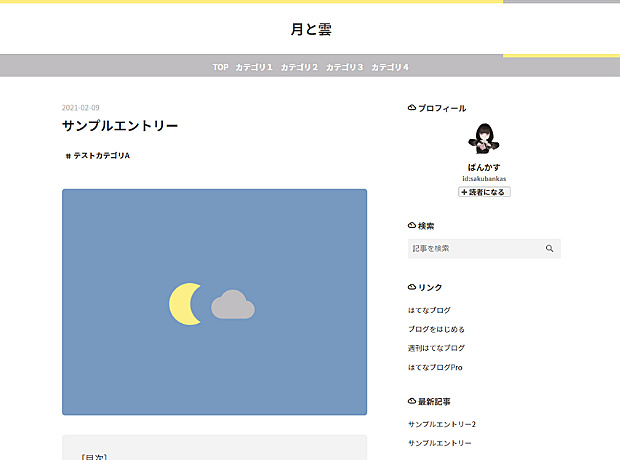Click the ばんかす profile avatar image

click(x=484, y=138)
